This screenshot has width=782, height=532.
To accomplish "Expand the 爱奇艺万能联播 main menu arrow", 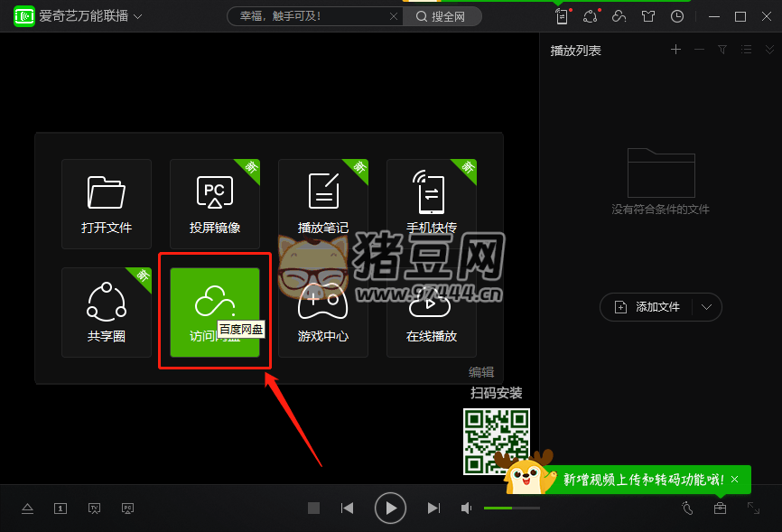I will [x=137, y=17].
